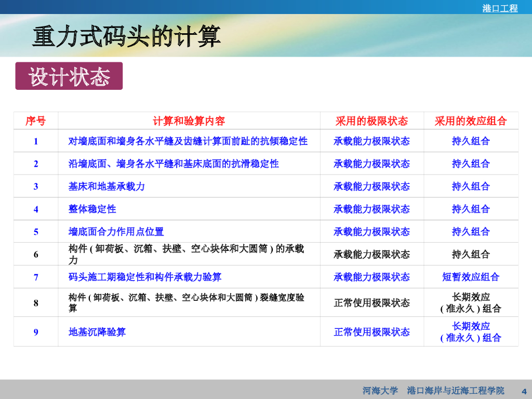Click the slide title 重力式码头的计算
532x399 pixels.
point(126,37)
